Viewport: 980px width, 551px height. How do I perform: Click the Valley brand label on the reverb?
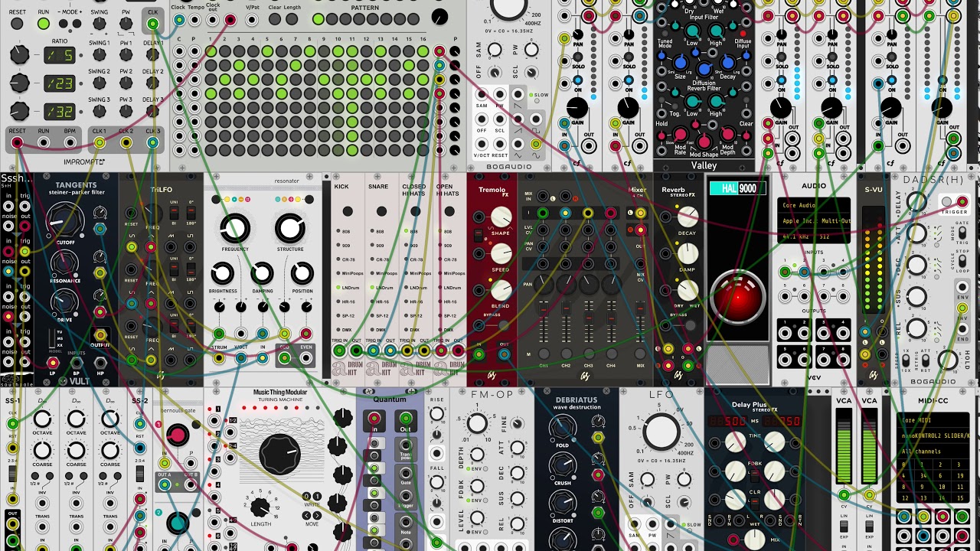click(x=704, y=165)
